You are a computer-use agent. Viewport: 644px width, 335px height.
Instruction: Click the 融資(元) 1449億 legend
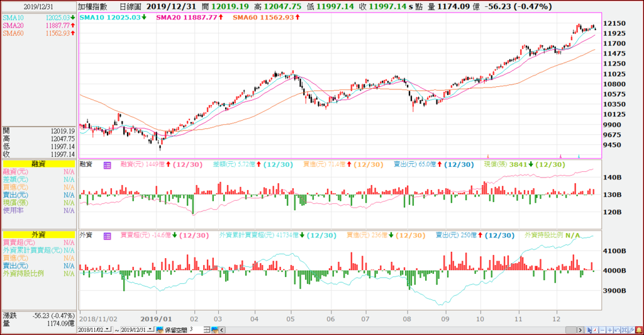point(162,164)
